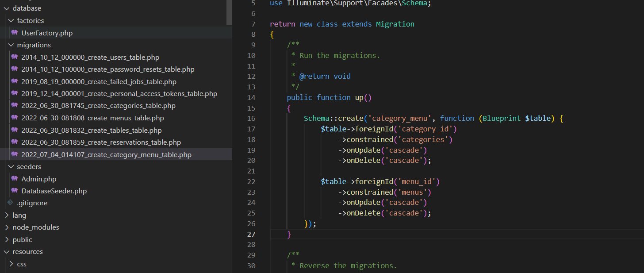
Task: Click PHP icon beside create_personal_access_tokens_table migration
Action: [15, 93]
